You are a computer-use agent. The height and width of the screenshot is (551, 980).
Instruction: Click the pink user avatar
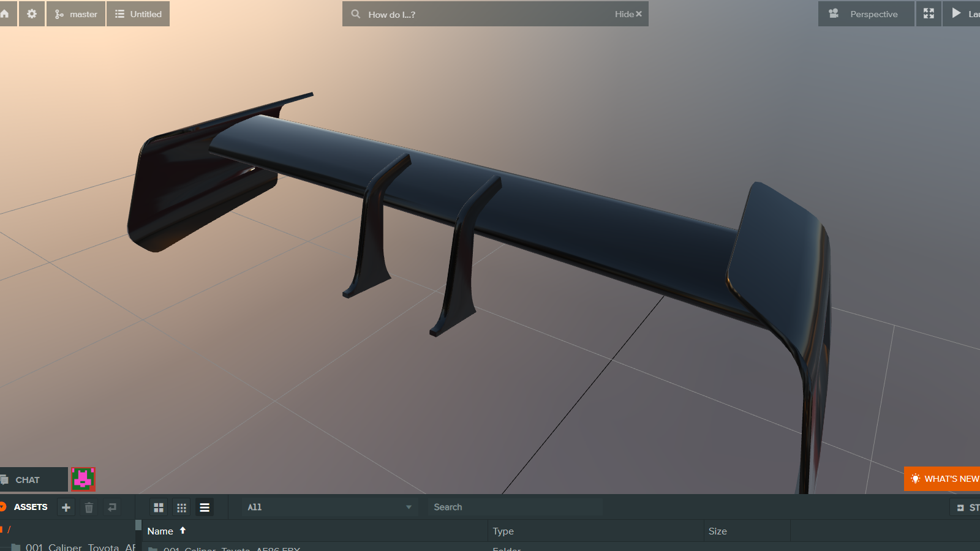(83, 479)
